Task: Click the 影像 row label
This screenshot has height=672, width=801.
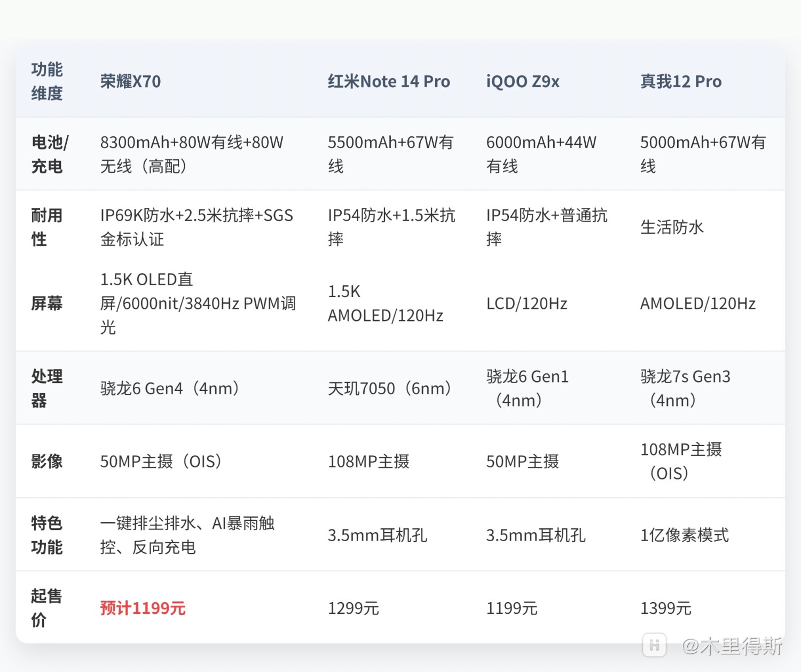Action: click(47, 462)
